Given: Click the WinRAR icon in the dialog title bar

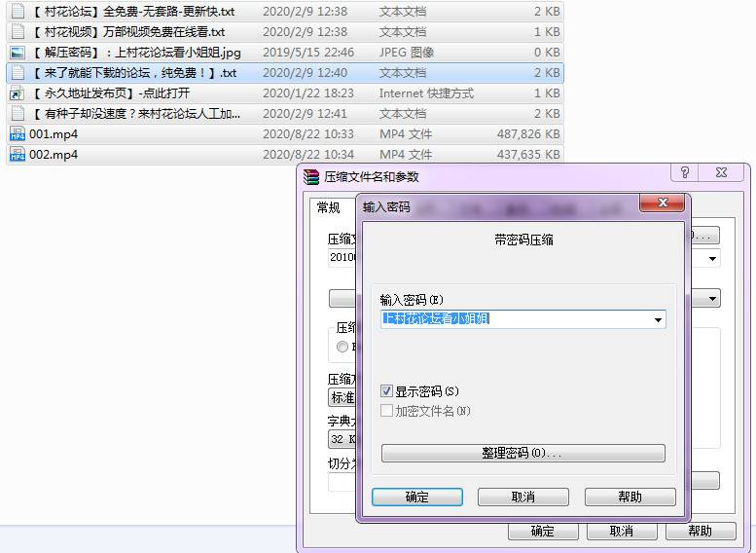Looking at the screenshot, I should point(311,176).
